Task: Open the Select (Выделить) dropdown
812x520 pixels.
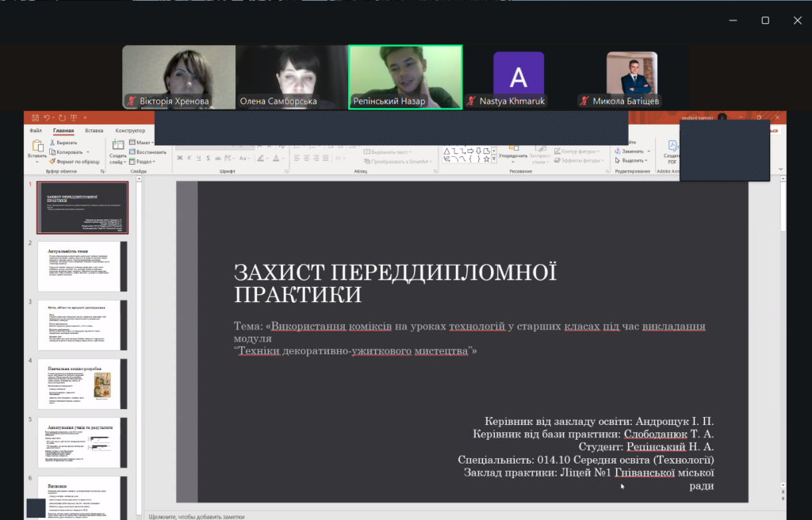Action: (x=634, y=160)
